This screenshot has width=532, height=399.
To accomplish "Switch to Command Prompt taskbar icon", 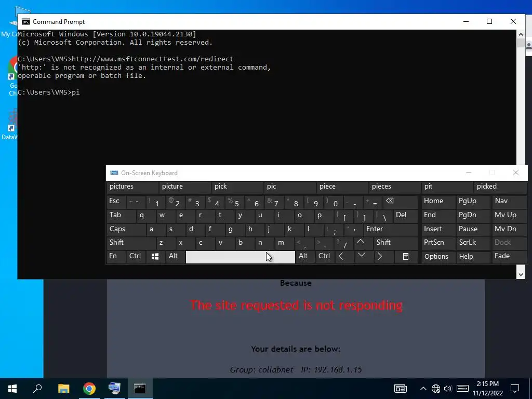I will tap(140, 389).
